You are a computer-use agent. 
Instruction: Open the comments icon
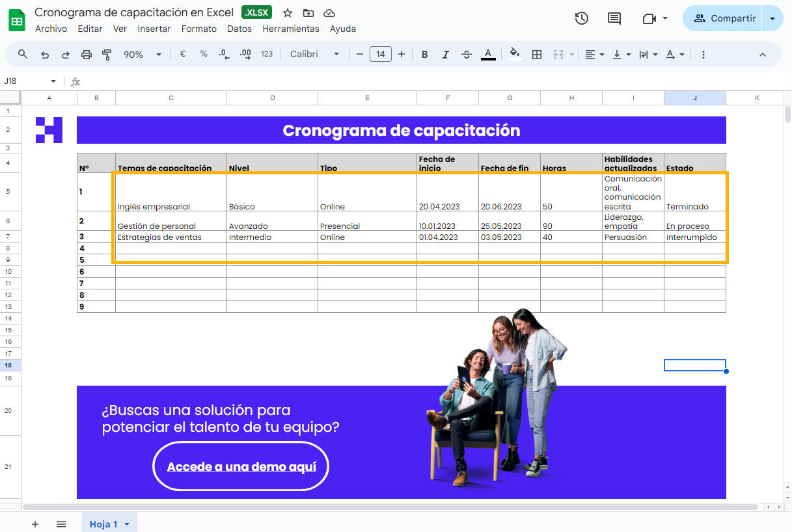[614, 18]
